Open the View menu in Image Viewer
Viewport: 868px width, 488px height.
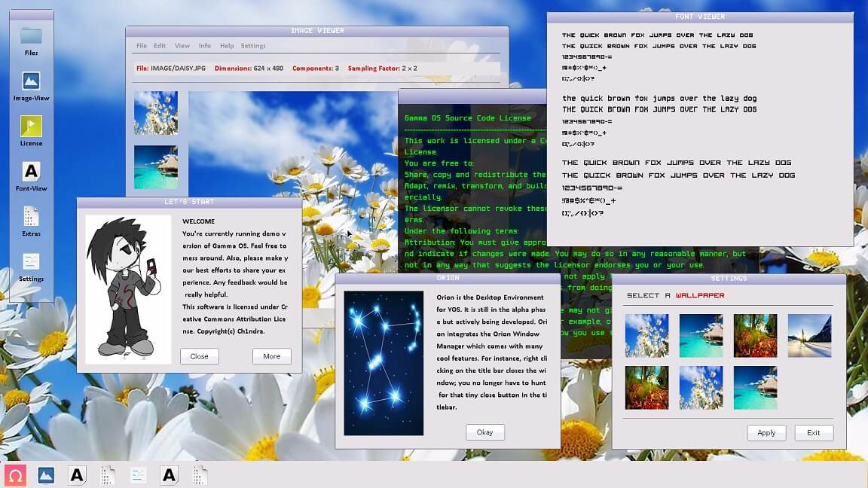coord(182,46)
